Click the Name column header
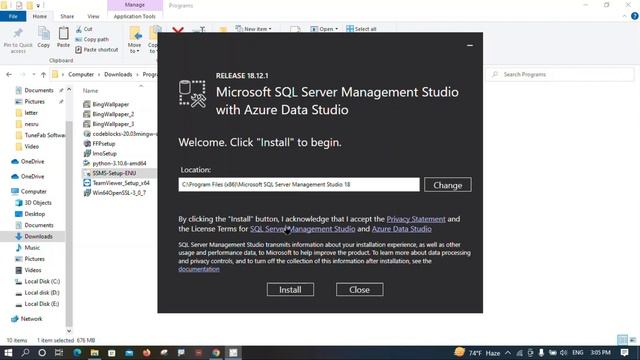This screenshot has height=360, width=640. point(91,91)
